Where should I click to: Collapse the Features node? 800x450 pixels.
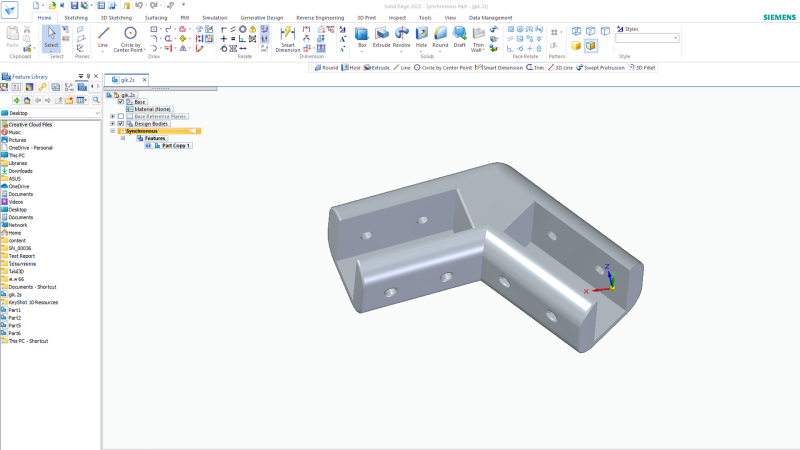pos(123,138)
